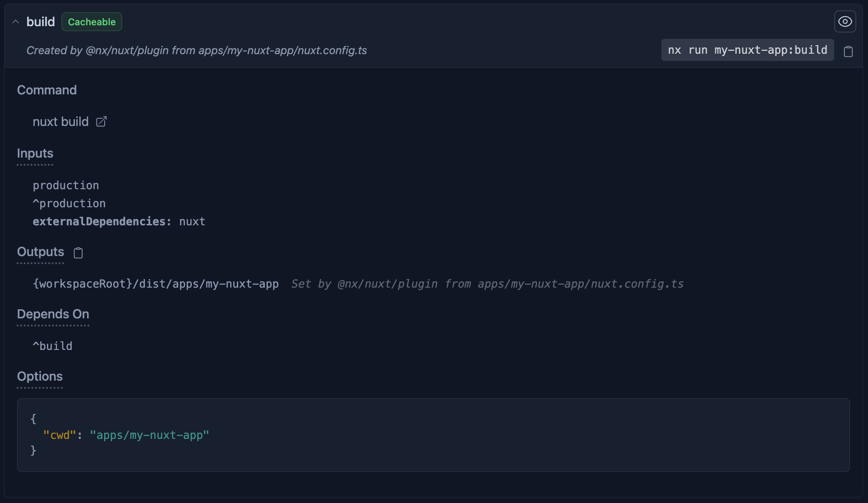Open the {workspaceRoot}/dist/apps/my-nuxt-app output path
The image size is (868, 503).
click(x=156, y=284)
